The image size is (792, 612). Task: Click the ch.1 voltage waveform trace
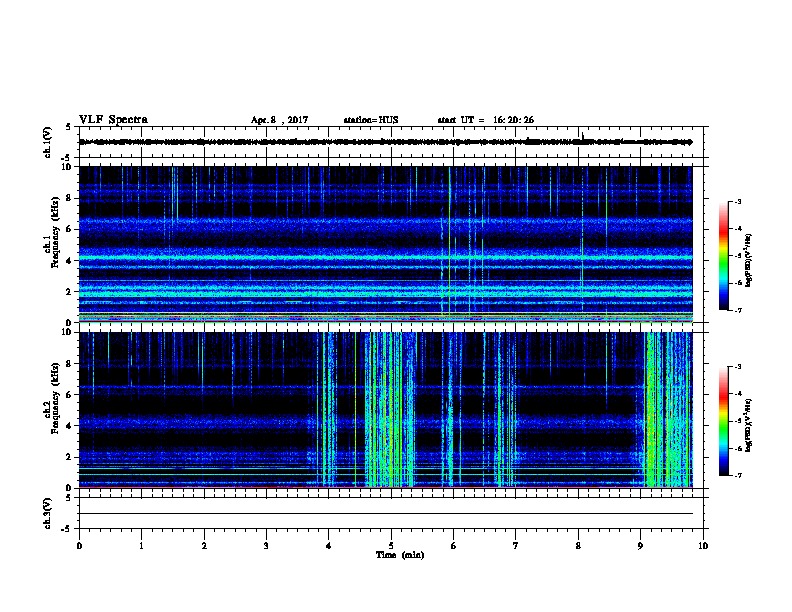[386, 142]
